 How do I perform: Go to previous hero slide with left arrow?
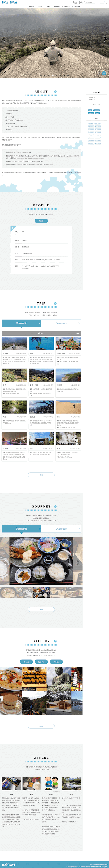(3, 39)
